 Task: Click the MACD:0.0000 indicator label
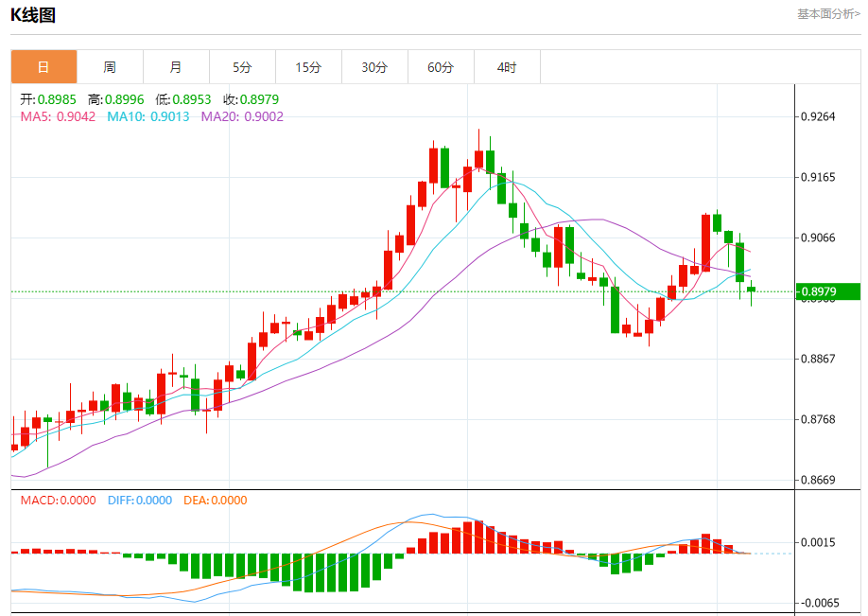point(58,501)
